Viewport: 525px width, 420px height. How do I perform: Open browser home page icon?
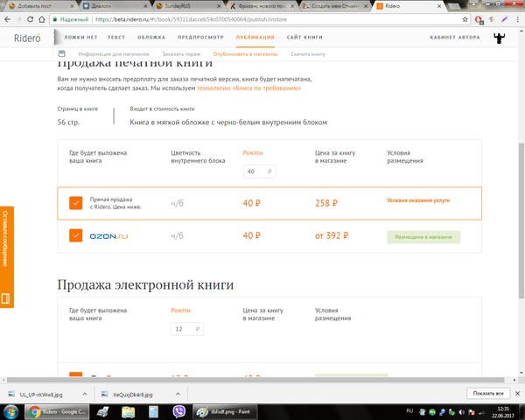point(41,19)
